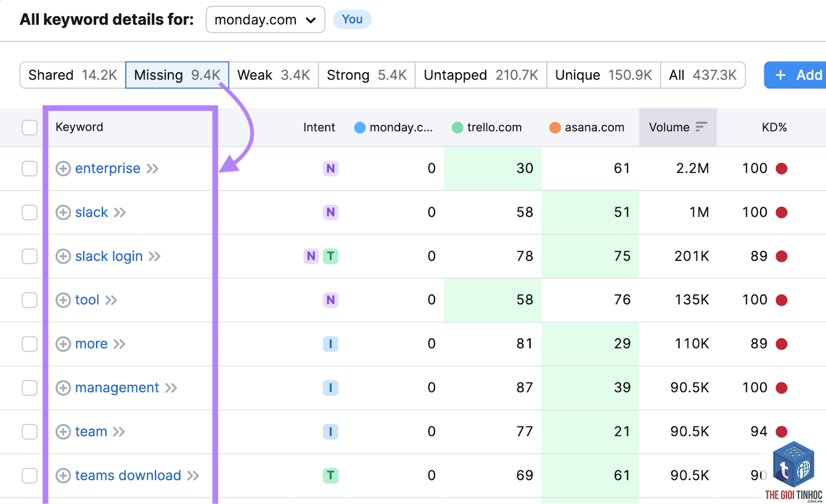The height and width of the screenshot is (504, 826).
Task: Expand the double chevron next to management
Action: coord(171,388)
